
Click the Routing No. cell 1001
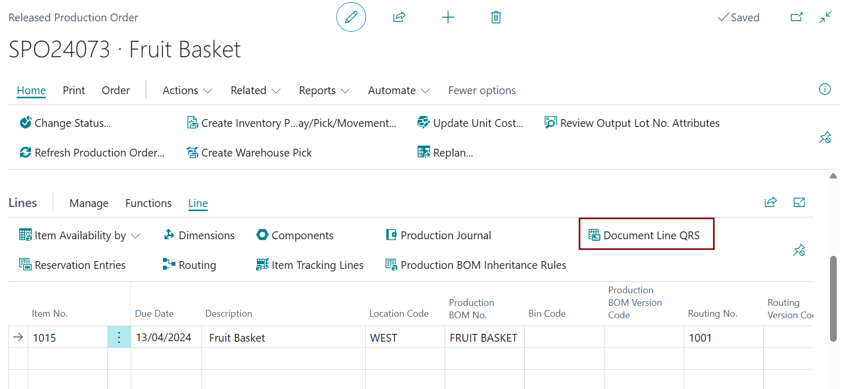pyautogui.click(x=724, y=338)
